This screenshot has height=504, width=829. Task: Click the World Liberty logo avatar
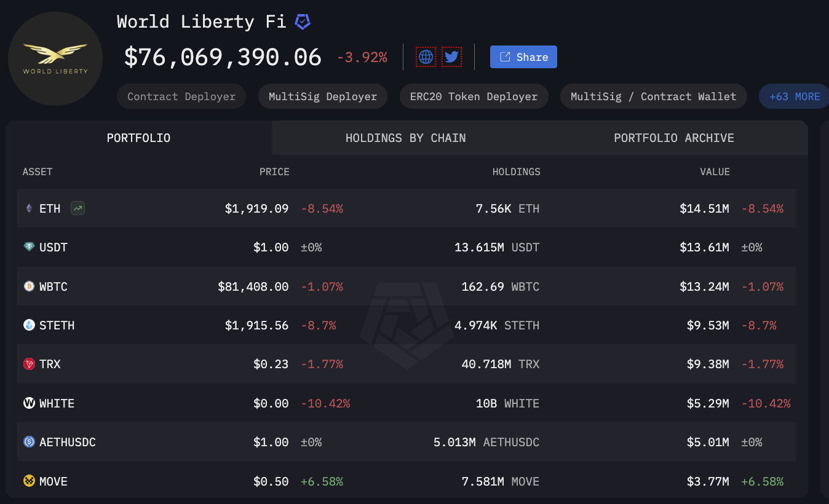[55, 58]
